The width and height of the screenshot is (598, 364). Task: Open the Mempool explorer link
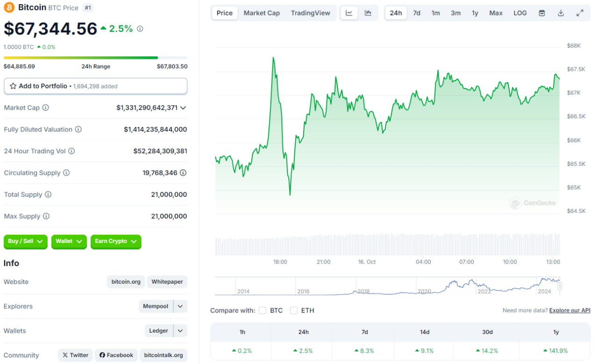[x=156, y=307]
